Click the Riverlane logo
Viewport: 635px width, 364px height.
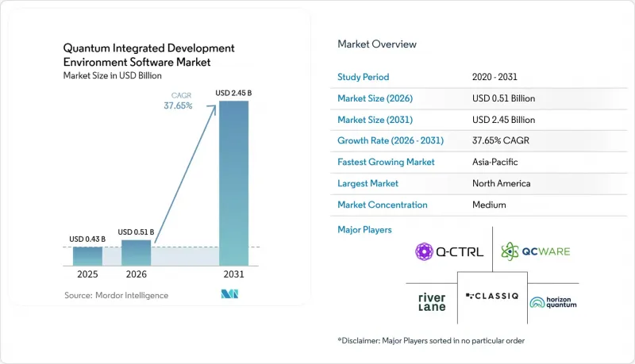point(432,302)
